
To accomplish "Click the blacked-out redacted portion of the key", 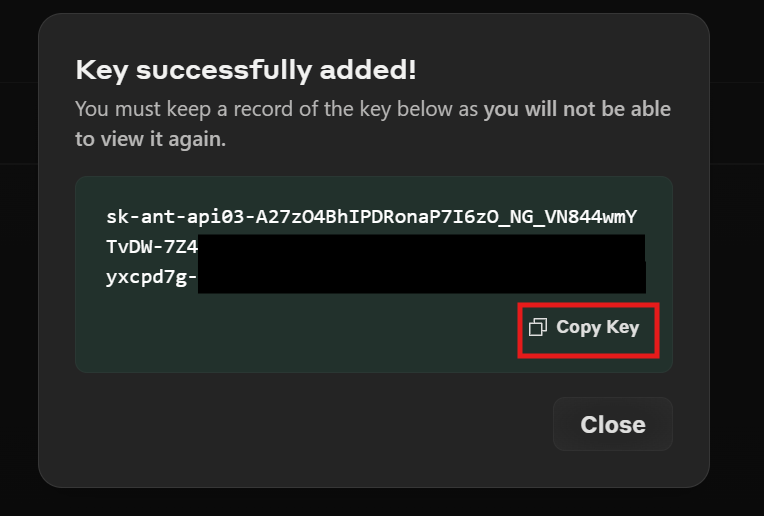I will (x=421, y=264).
